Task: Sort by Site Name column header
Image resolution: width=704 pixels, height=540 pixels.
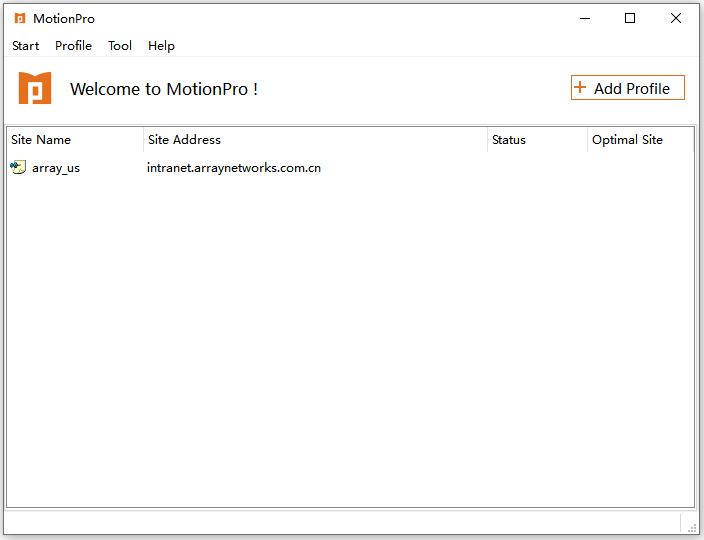Action: [x=75, y=140]
